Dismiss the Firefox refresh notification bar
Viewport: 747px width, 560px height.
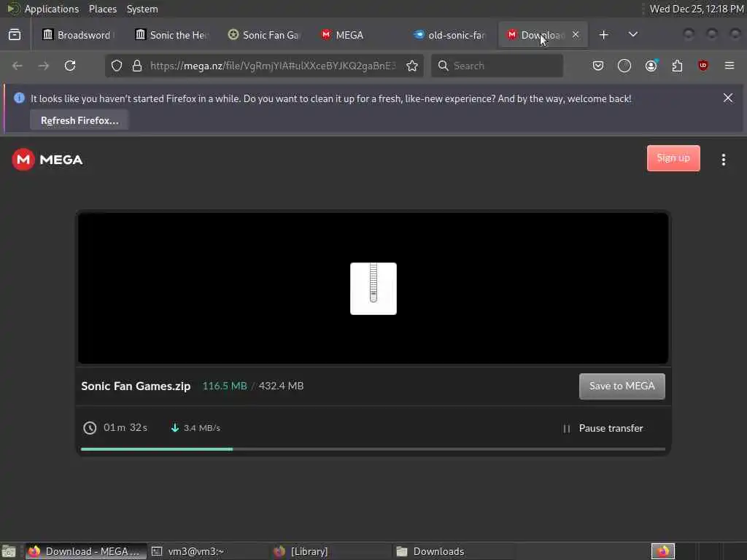click(x=728, y=98)
